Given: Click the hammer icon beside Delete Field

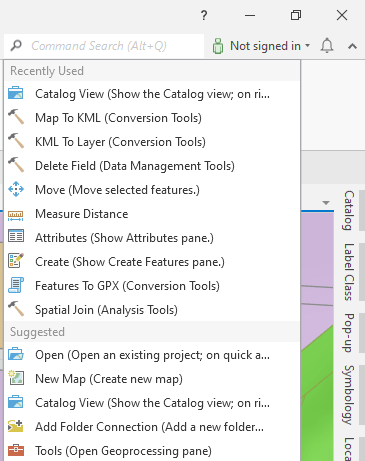Looking at the screenshot, I should tap(16, 165).
